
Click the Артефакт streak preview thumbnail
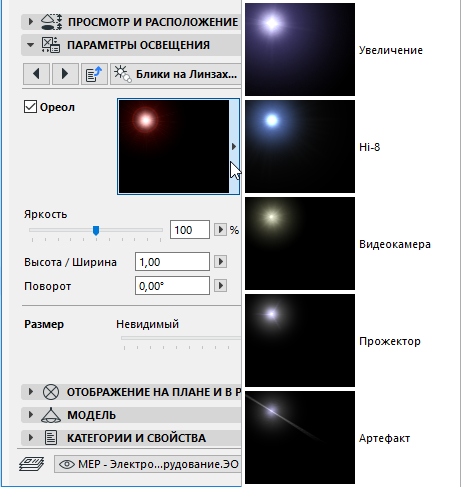coord(300,437)
